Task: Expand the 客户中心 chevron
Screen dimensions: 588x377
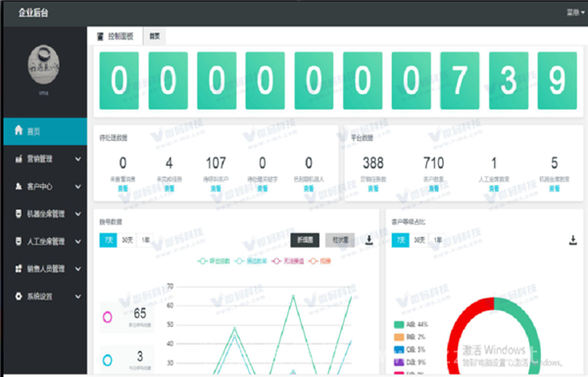Action: tap(78, 186)
